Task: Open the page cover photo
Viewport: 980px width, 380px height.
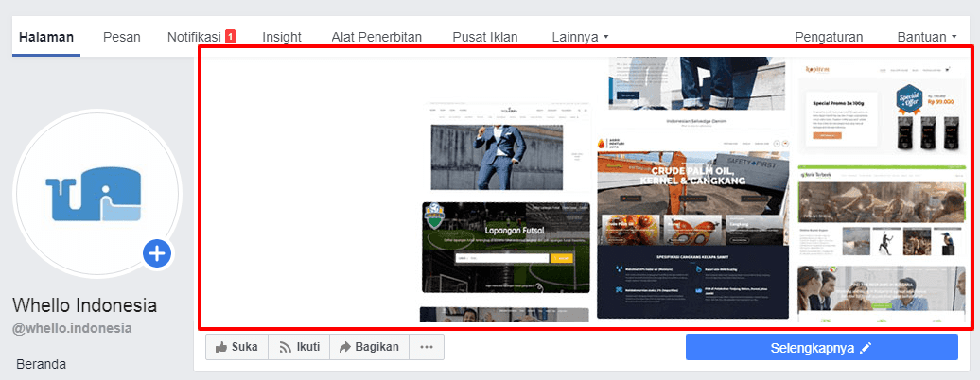Action: 585,189
